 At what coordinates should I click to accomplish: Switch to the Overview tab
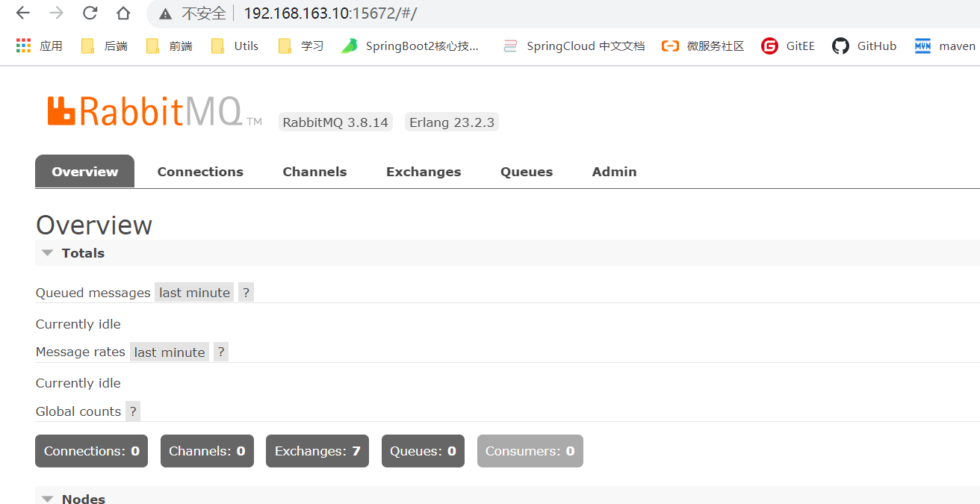click(84, 172)
